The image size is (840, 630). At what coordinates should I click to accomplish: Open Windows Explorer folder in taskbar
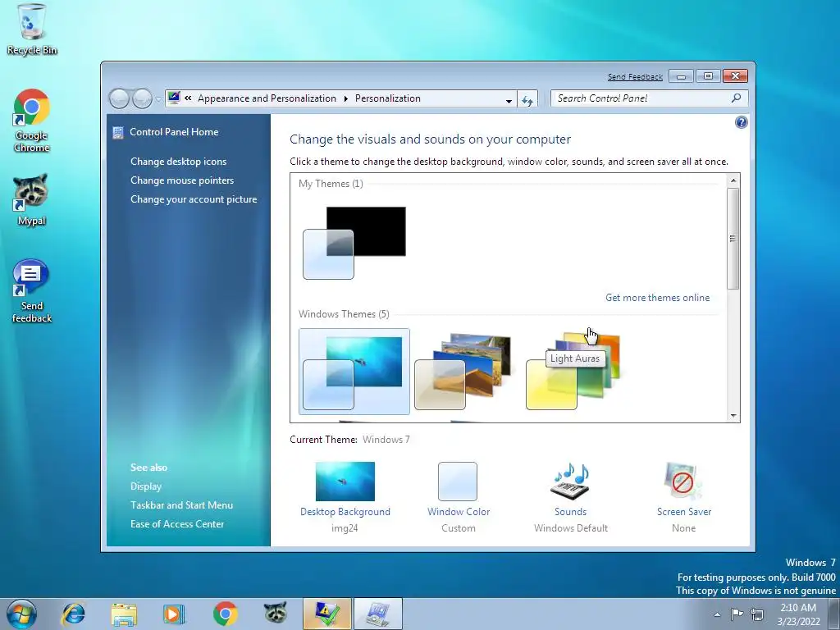(x=124, y=614)
